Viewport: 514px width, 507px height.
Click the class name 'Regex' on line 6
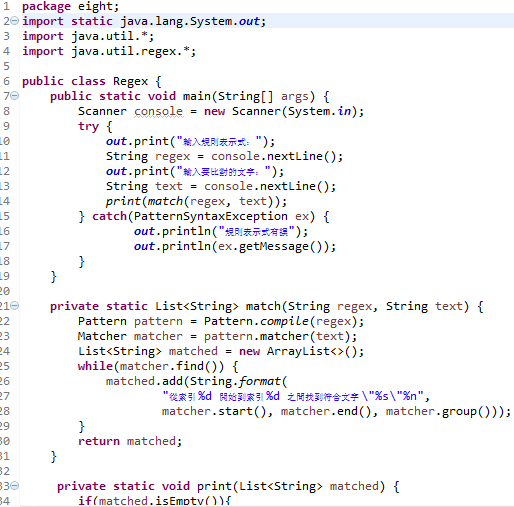pos(130,82)
